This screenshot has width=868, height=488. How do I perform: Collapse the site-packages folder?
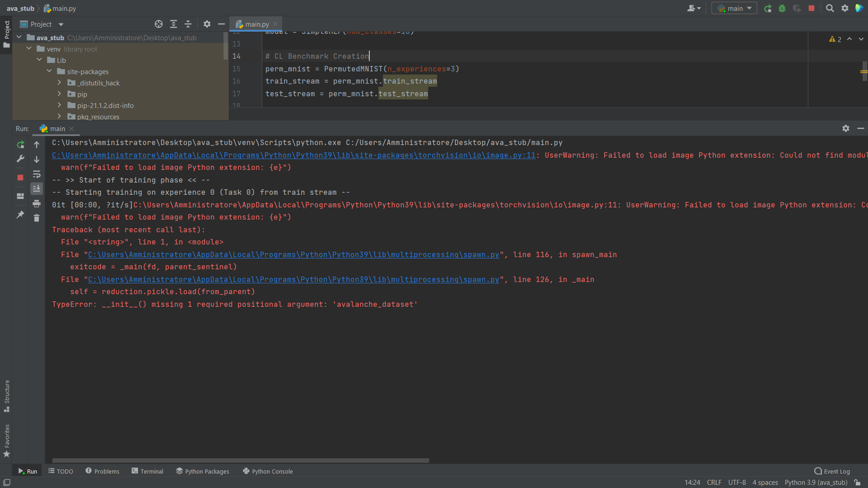[x=49, y=71]
